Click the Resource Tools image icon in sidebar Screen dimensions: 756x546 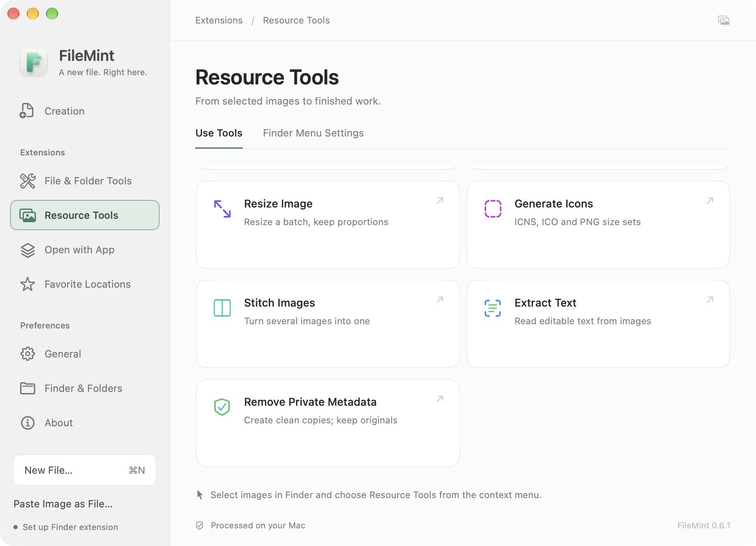tap(28, 215)
